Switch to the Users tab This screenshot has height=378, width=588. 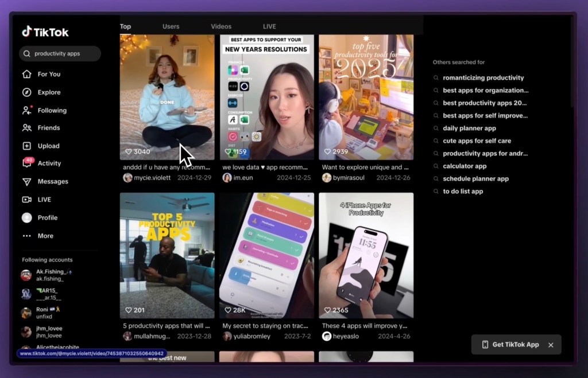point(171,26)
